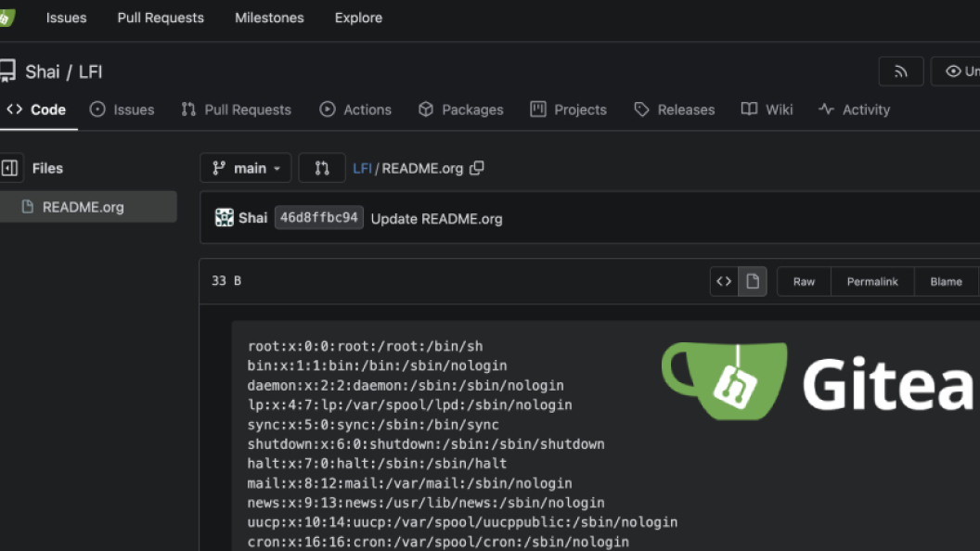Open the Releases tab
Viewport: 980px width, 551px height.
point(674,110)
